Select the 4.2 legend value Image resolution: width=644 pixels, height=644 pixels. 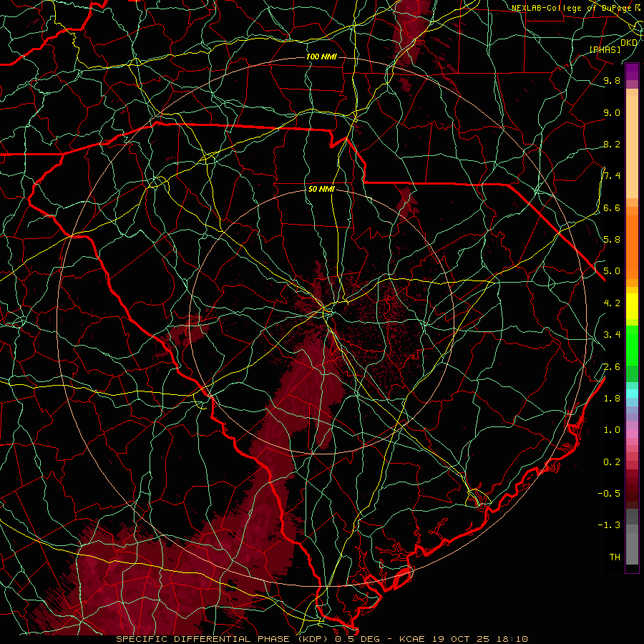click(612, 303)
